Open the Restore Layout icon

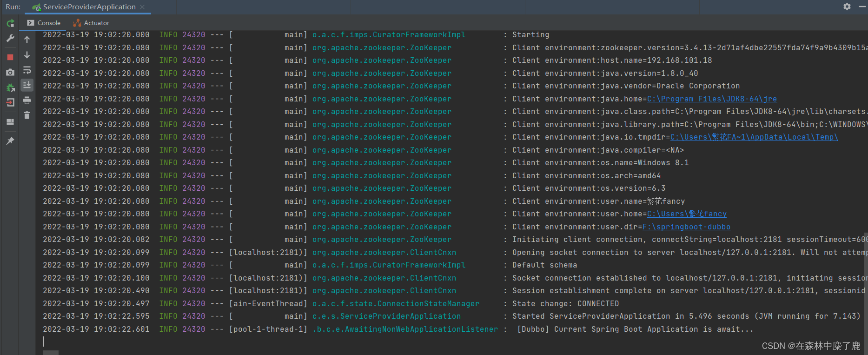coord(10,122)
